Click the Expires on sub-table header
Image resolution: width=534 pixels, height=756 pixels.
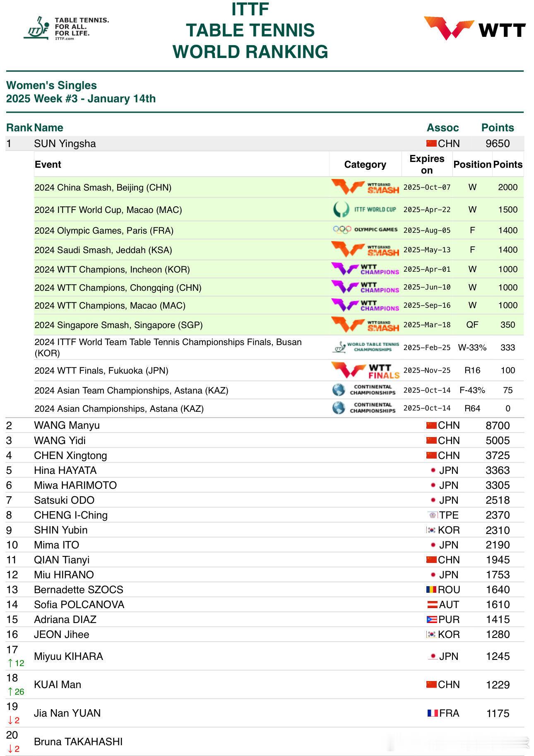point(427,164)
